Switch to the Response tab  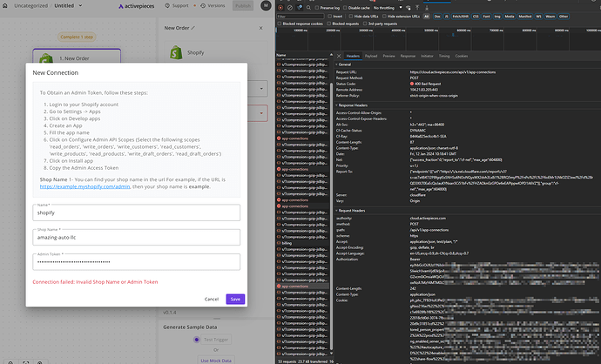pyautogui.click(x=408, y=56)
